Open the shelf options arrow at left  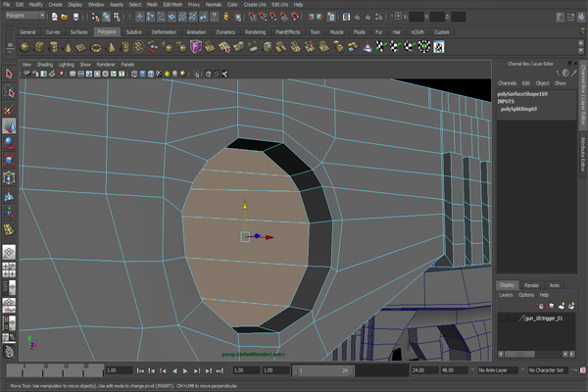tap(10, 52)
